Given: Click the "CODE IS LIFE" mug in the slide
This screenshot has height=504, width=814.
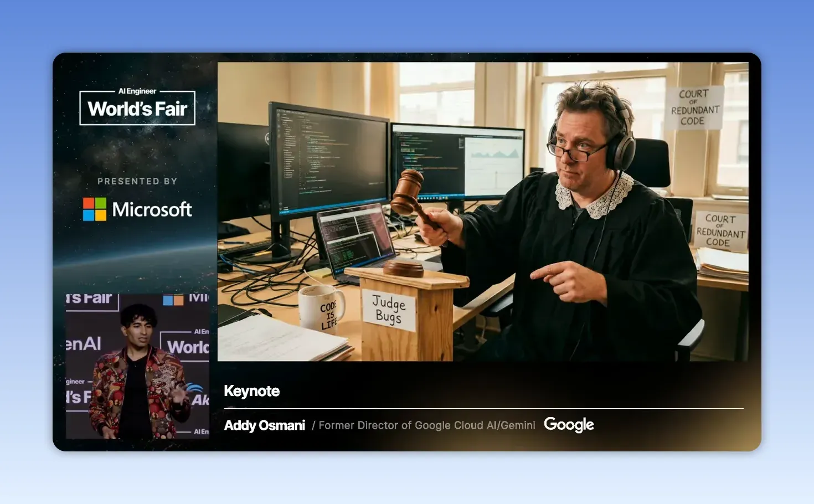Looking at the screenshot, I should 322,309.
